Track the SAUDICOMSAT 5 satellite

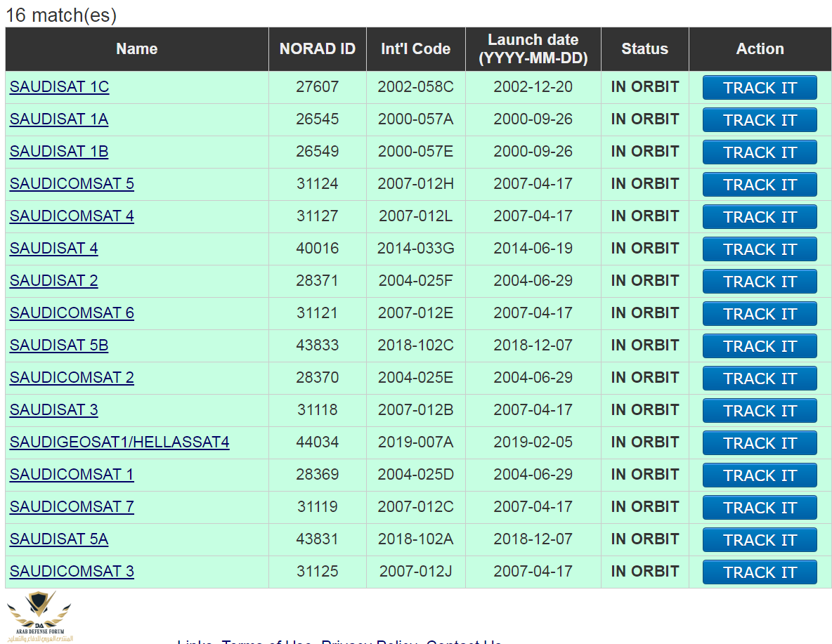760,185
